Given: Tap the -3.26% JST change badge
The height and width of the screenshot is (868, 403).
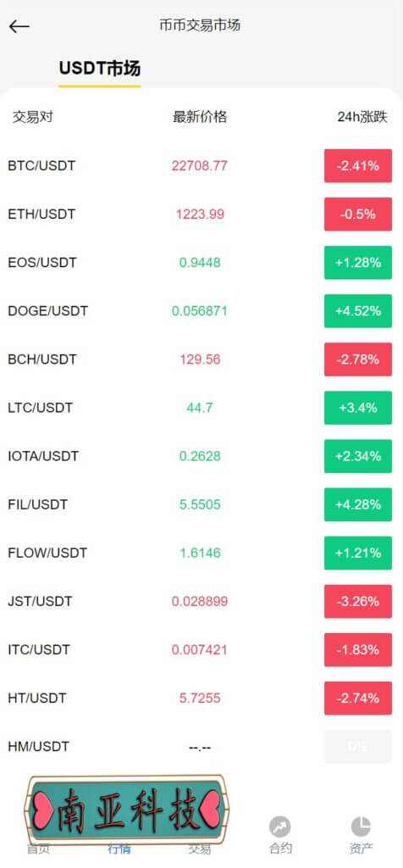Looking at the screenshot, I should [x=358, y=601].
